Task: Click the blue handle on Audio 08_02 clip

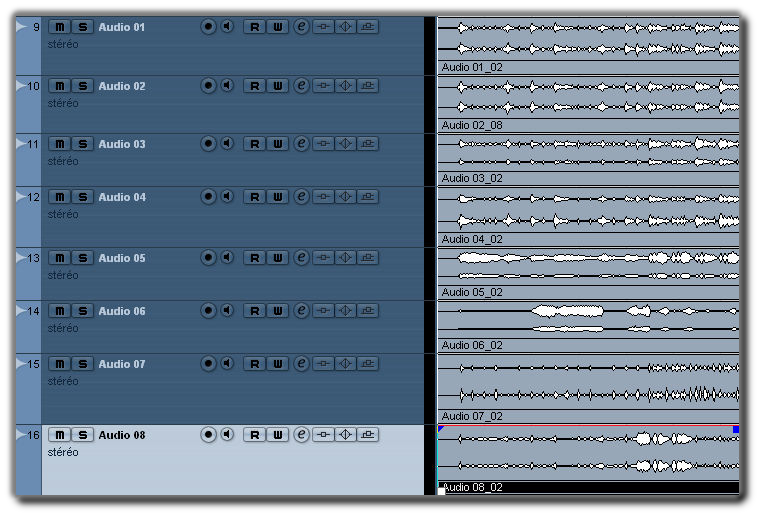Action: pyautogui.click(x=736, y=430)
